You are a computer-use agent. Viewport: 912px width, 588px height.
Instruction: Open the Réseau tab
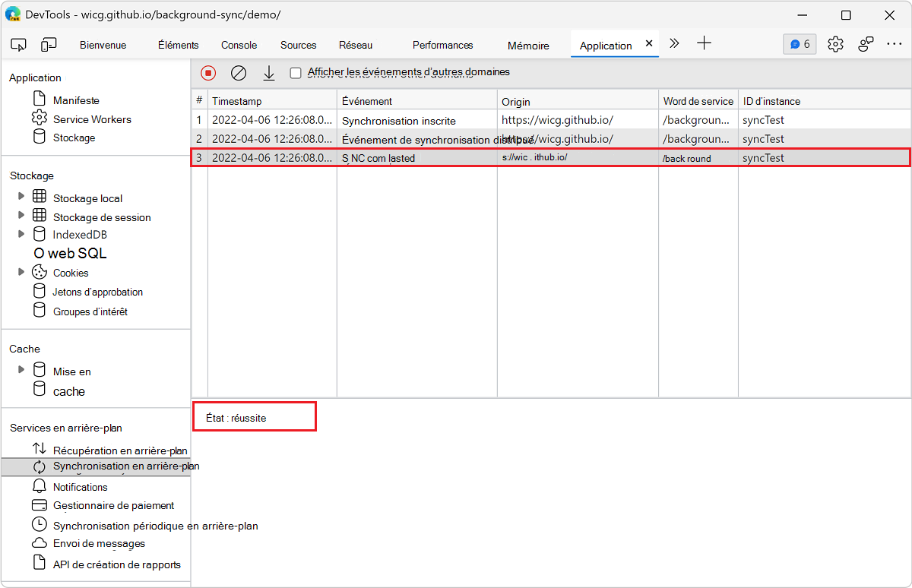(356, 45)
